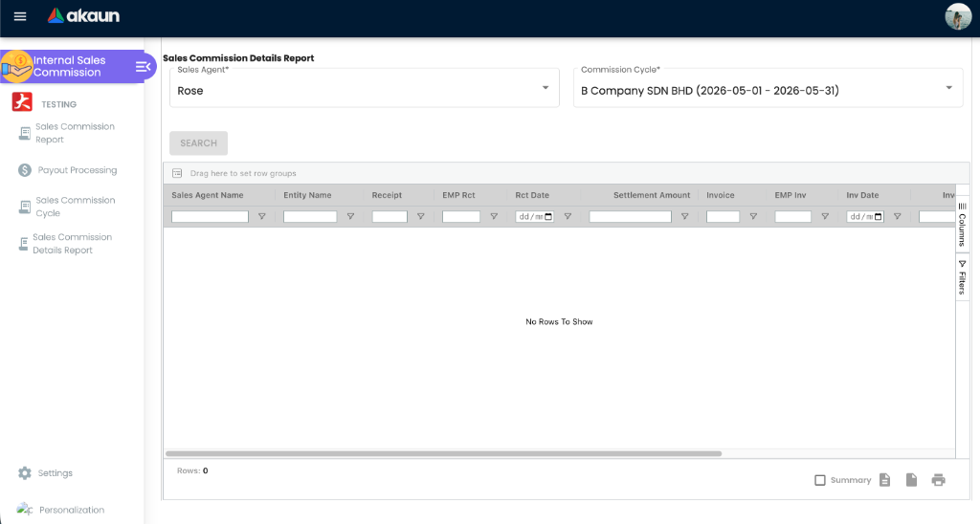Open Settings menu item

tap(55, 472)
